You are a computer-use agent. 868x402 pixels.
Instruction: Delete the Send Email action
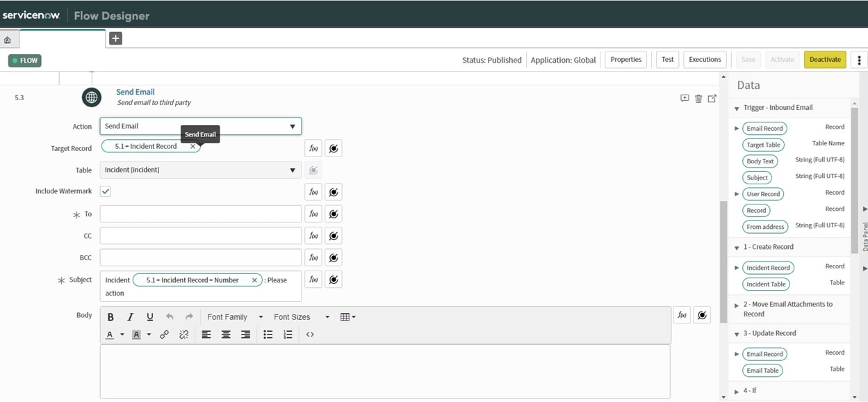click(x=698, y=98)
